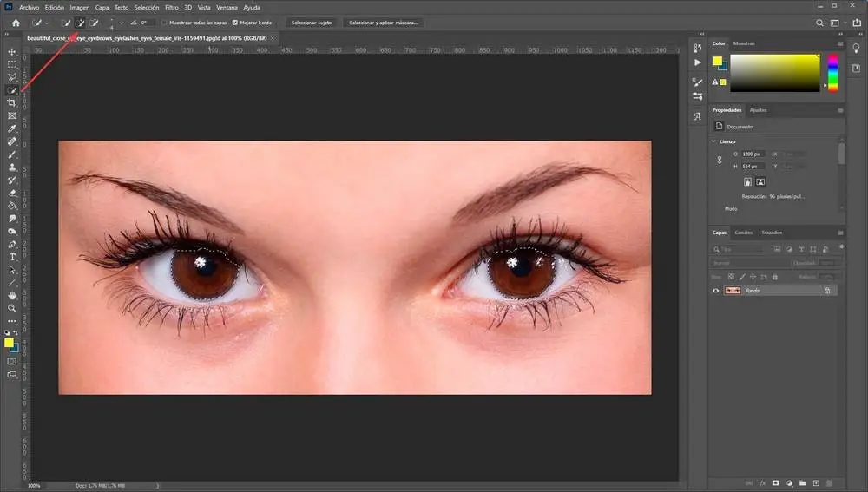
Task: Click the lock icon on Fondo layer
Action: 826,291
